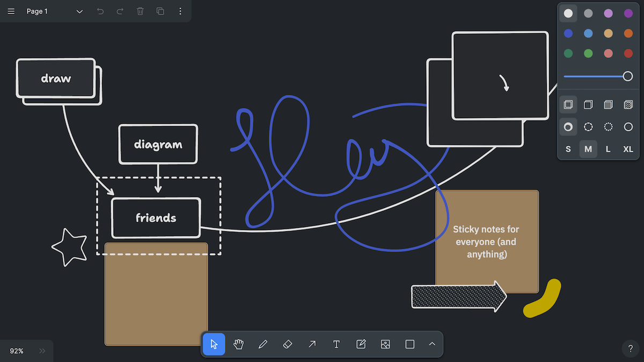Set size to XL
The image size is (644, 362).
tap(628, 149)
